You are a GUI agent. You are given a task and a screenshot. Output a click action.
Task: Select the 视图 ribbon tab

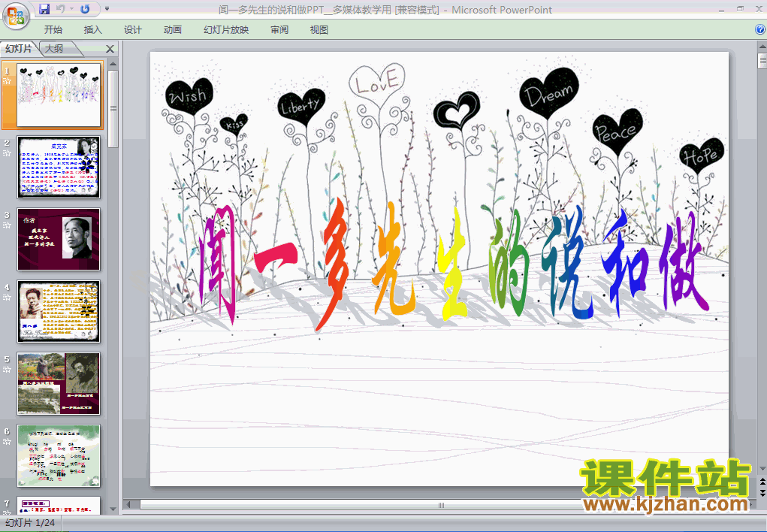click(x=319, y=30)
